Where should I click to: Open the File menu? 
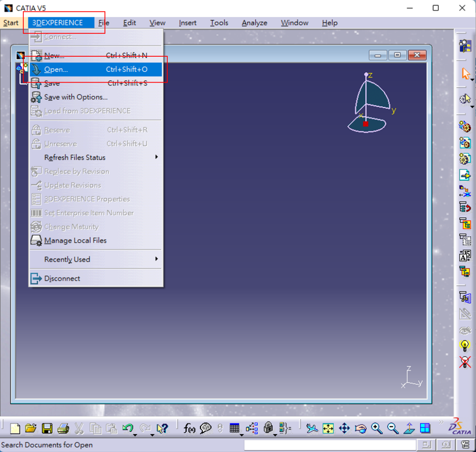[104, 23]
